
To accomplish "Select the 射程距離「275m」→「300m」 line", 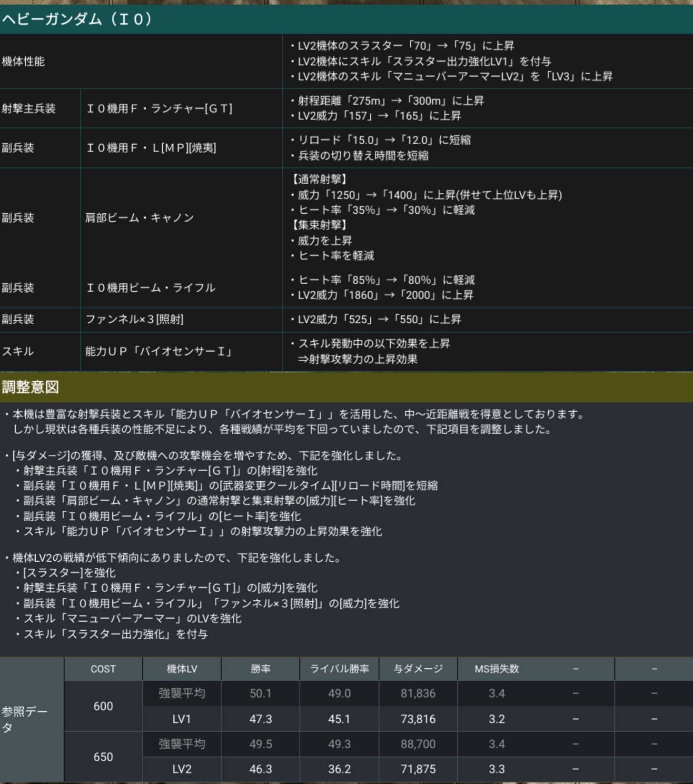I will pyautogui.click(x=387, y=101).
